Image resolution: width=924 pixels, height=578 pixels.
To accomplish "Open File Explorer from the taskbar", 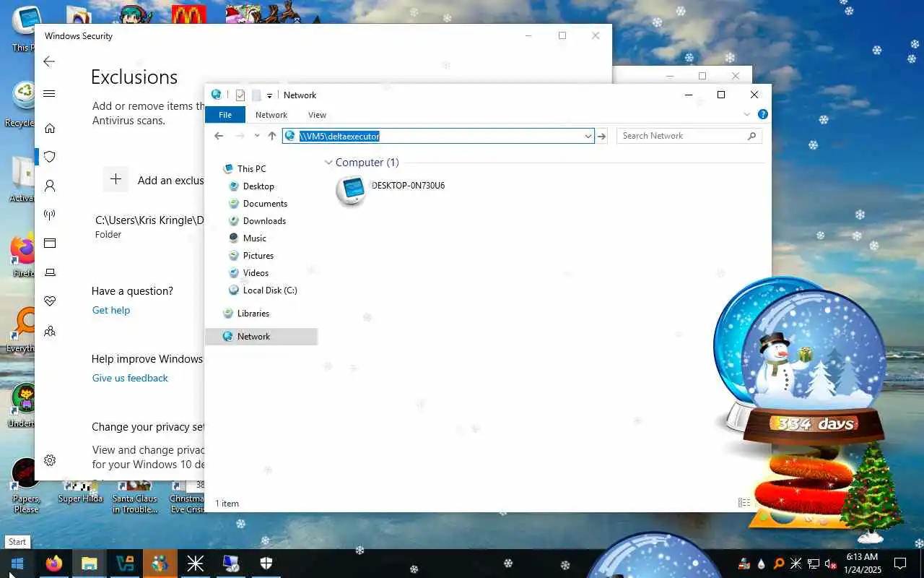I will [x=89, y=564].
